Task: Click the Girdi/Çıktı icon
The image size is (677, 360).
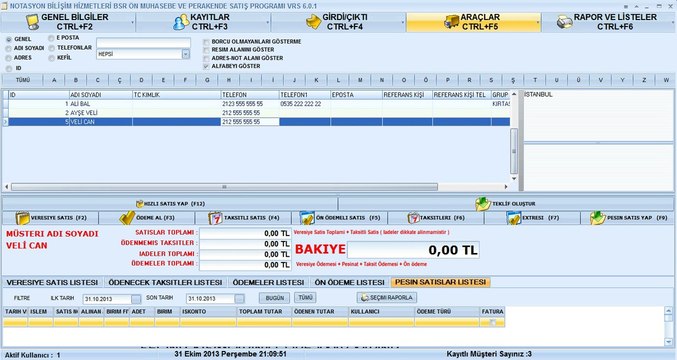Action: [313, 22]
